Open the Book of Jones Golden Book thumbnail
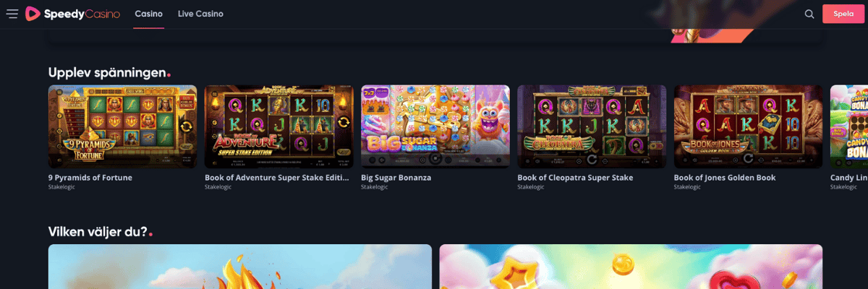Screen dimensions: 868x289 coord(748,126)
